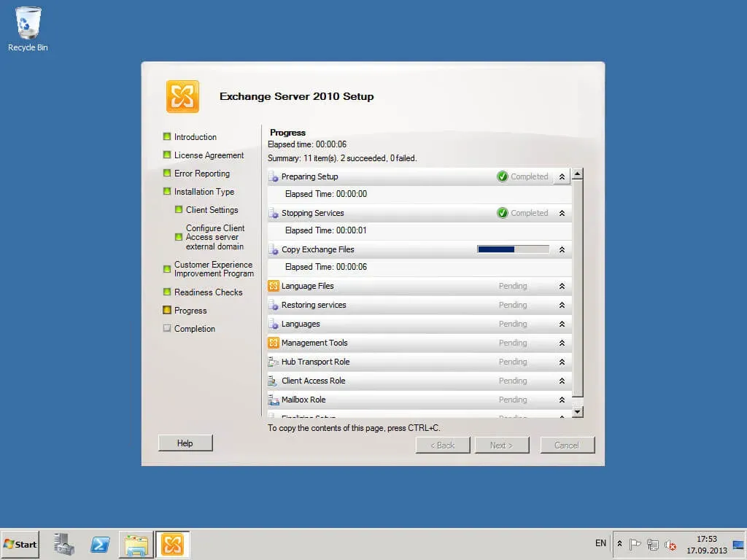Click the Show Desktop icon at taskbar end
This screenshot has height=560, width=747.
click(x=738, y=544)
